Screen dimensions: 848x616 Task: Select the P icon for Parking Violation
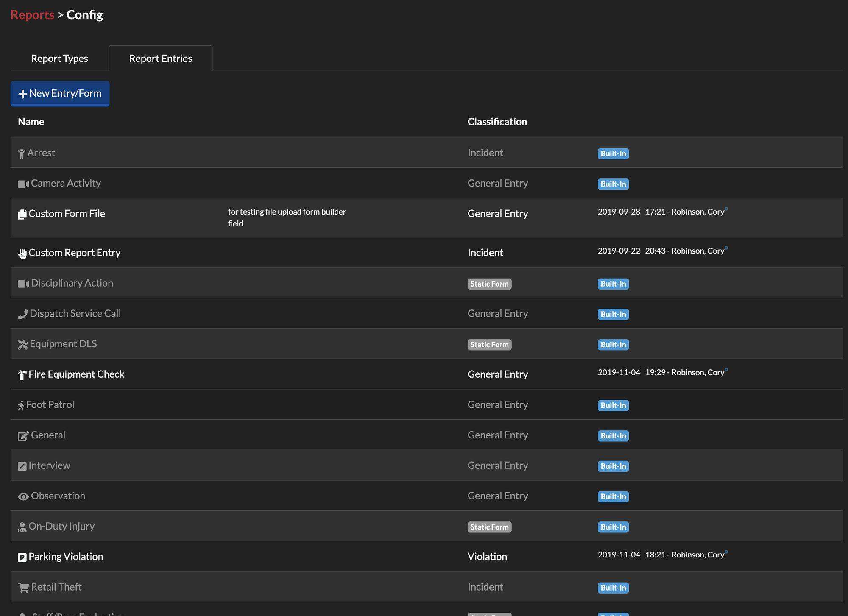(x=22, y=557)
